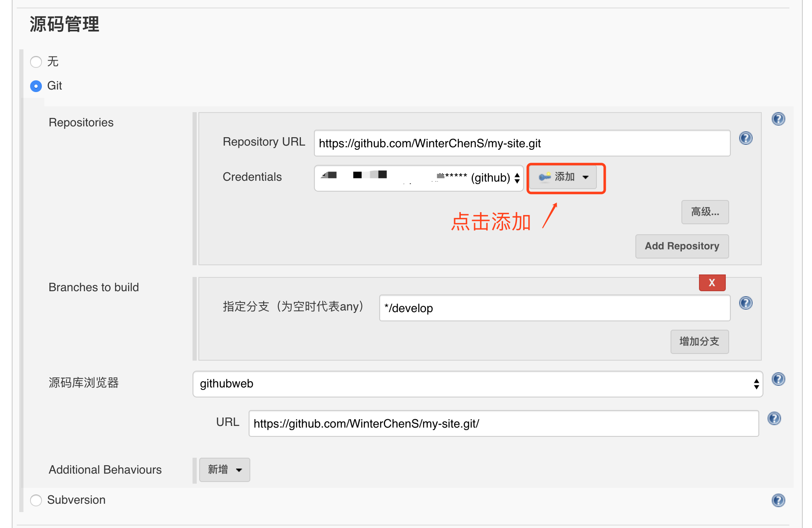Choose Subversion as source control
Screen dimensions: 812x528
pos(36,500)
